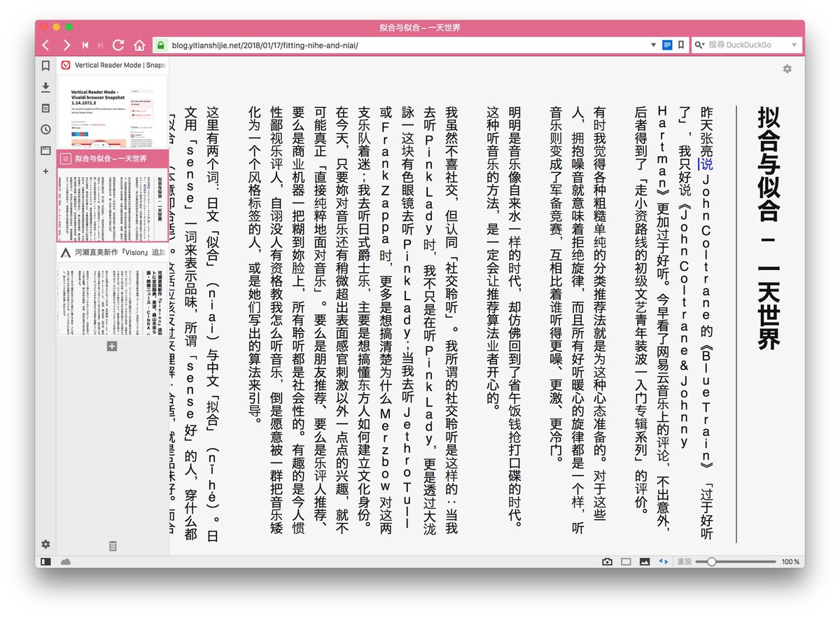Open the History panel
The image size is (840, 618).
tap(45, 129)
